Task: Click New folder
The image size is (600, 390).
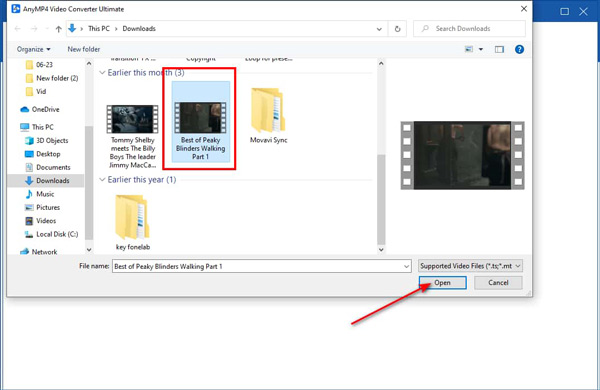Action: pos(84,49)
